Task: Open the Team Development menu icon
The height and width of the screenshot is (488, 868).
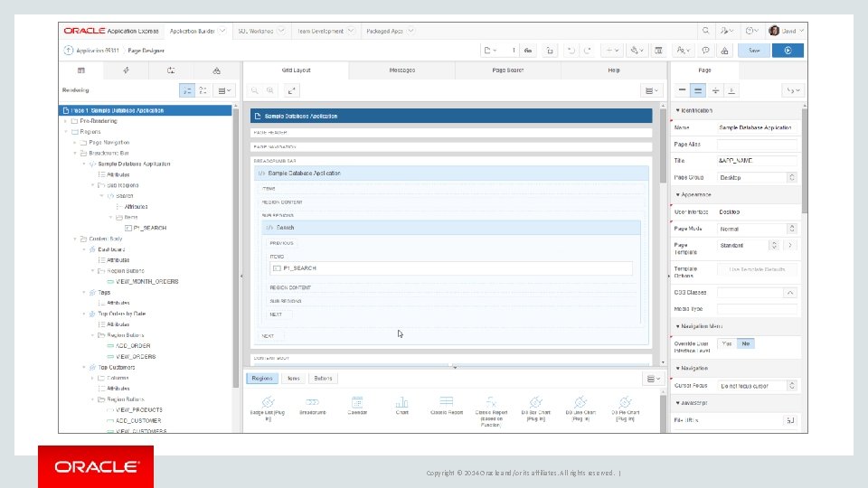Action: [683, 51]
